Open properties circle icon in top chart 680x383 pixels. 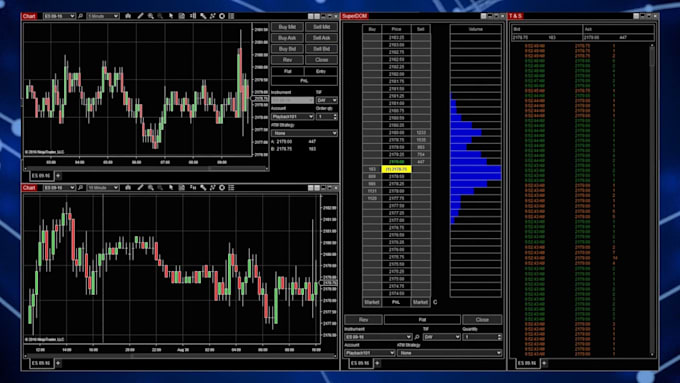tap(222, 16)
